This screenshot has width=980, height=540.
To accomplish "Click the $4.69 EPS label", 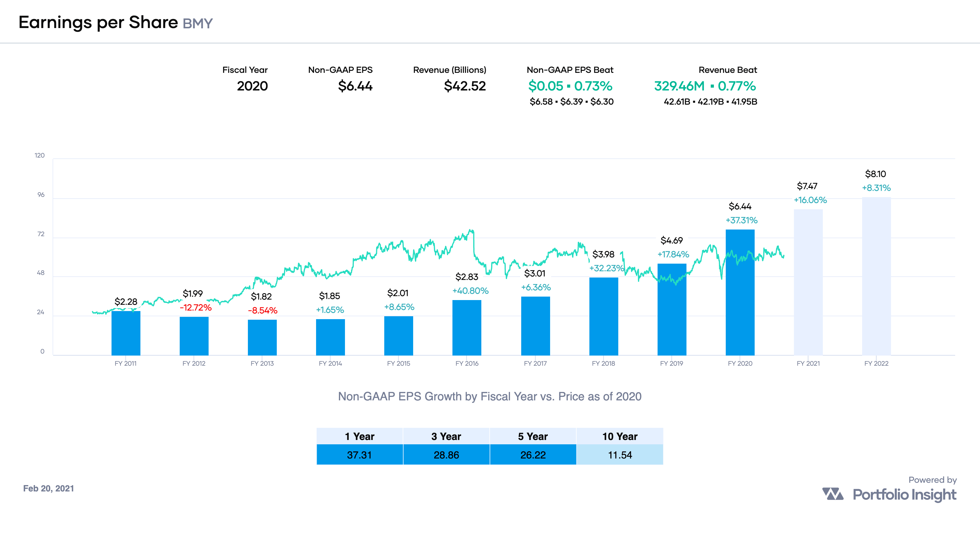I will tap(671, 241).
